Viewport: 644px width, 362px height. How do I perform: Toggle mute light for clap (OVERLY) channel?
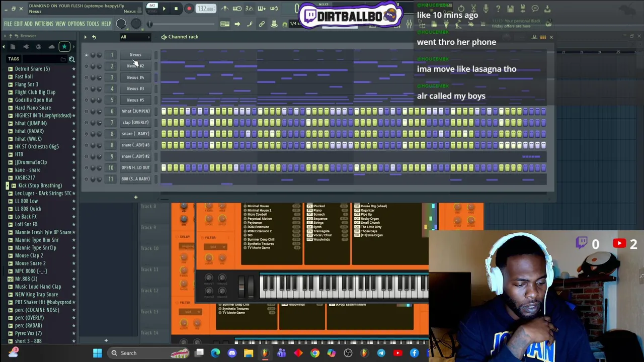pos(86,122)
